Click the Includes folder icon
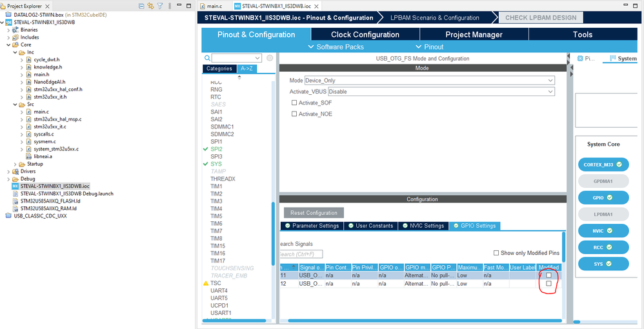This screenshot has height=329, width=644. pos(15,37)
